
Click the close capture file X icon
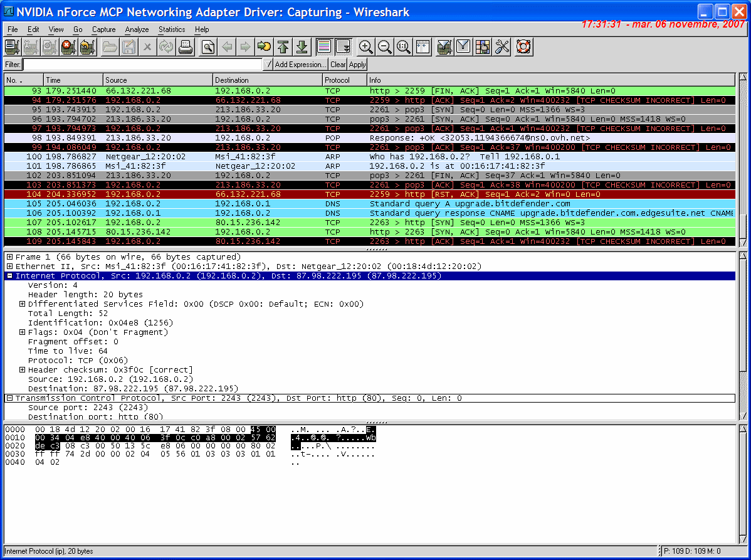(x=147, y=47)
